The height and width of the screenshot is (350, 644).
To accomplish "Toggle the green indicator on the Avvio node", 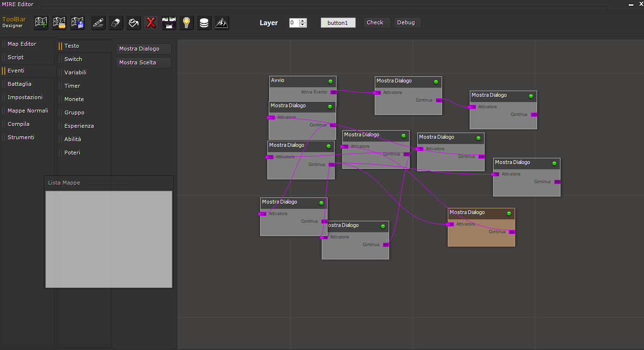I will (330, 82).
